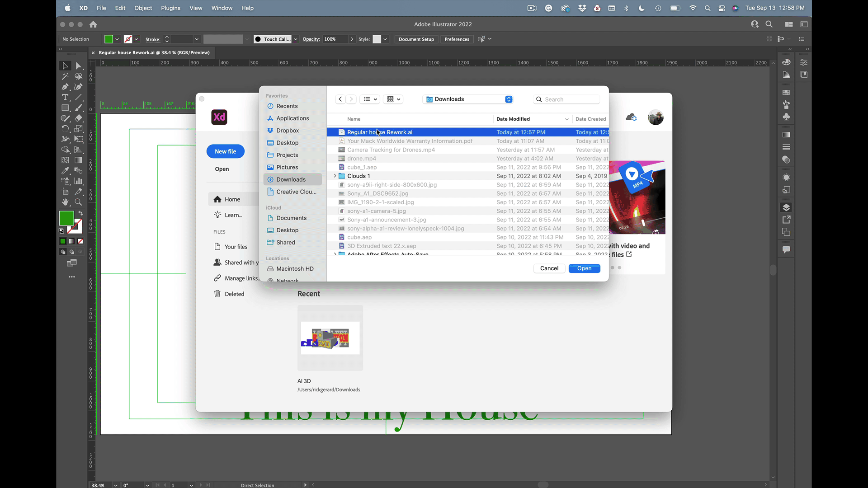This screenshot has width=868, height=488.
Task: Click the XD Home icon in sidebar
Action: (x=217, y=199)
